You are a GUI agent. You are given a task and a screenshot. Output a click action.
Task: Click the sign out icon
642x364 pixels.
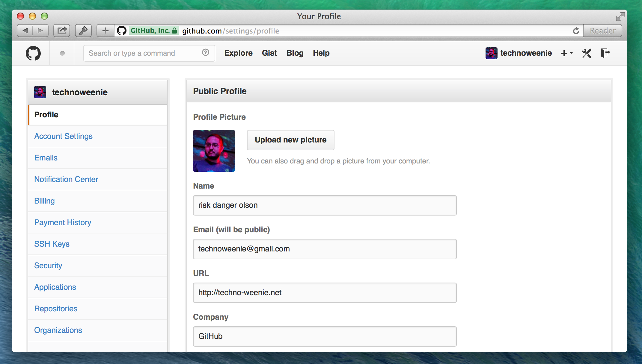coord(605,53)
